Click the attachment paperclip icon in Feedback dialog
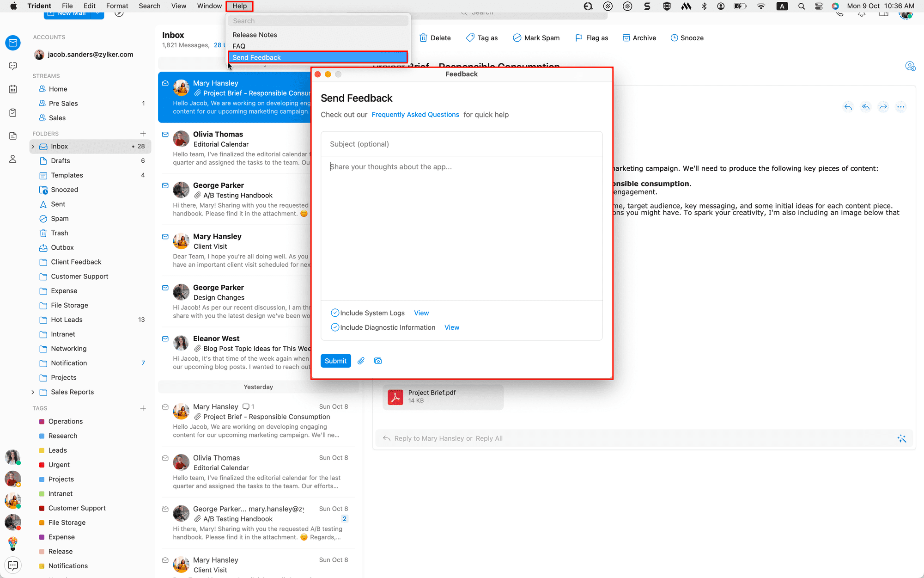This screenshot has width=924, height=578. (x=361, y=361)
